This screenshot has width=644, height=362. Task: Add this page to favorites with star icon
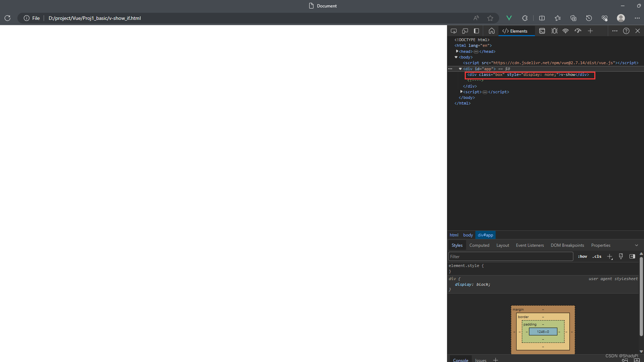[x=490, y=18]
